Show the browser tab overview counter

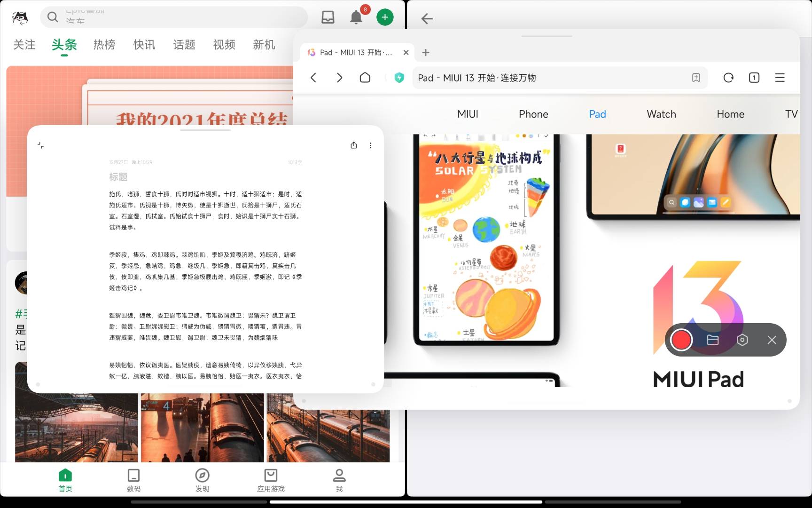754,78
